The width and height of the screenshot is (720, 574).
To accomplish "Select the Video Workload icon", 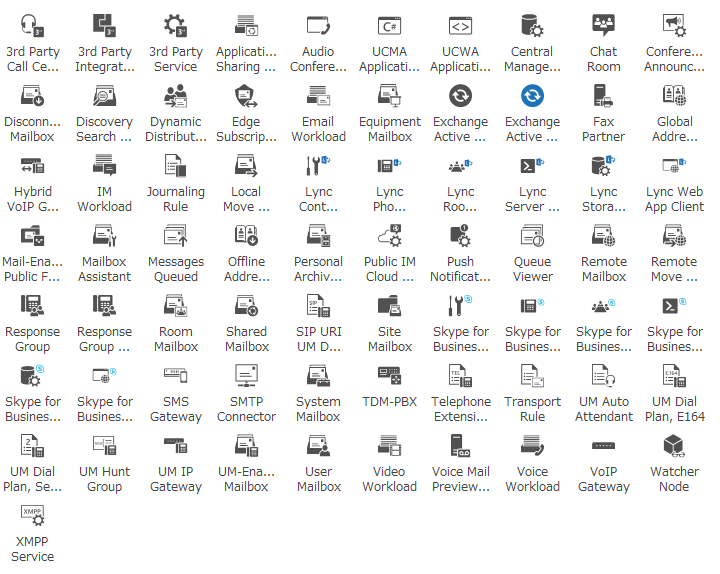I will [x=389, y=446].
